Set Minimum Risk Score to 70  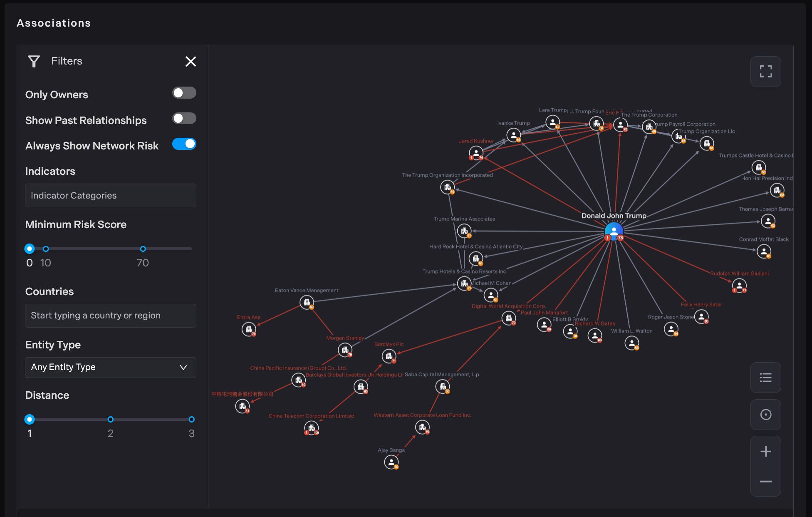tap(143, 249)
